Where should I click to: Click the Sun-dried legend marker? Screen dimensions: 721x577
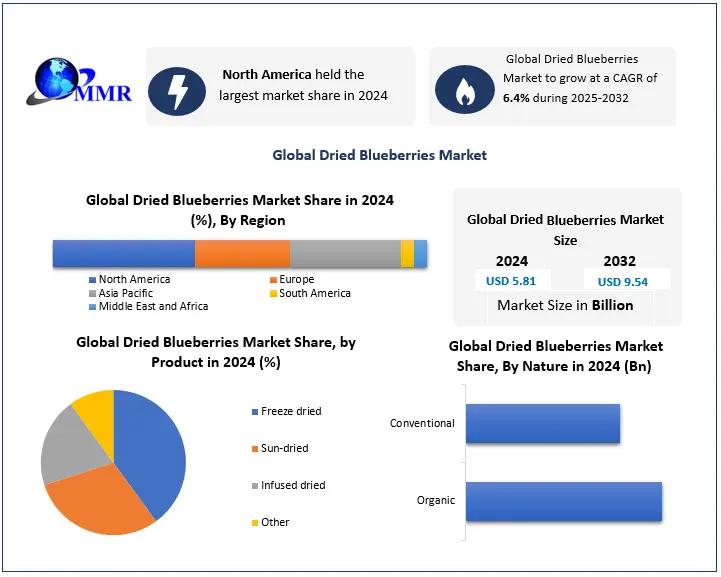pyautogui.click(x=254, y=449)
